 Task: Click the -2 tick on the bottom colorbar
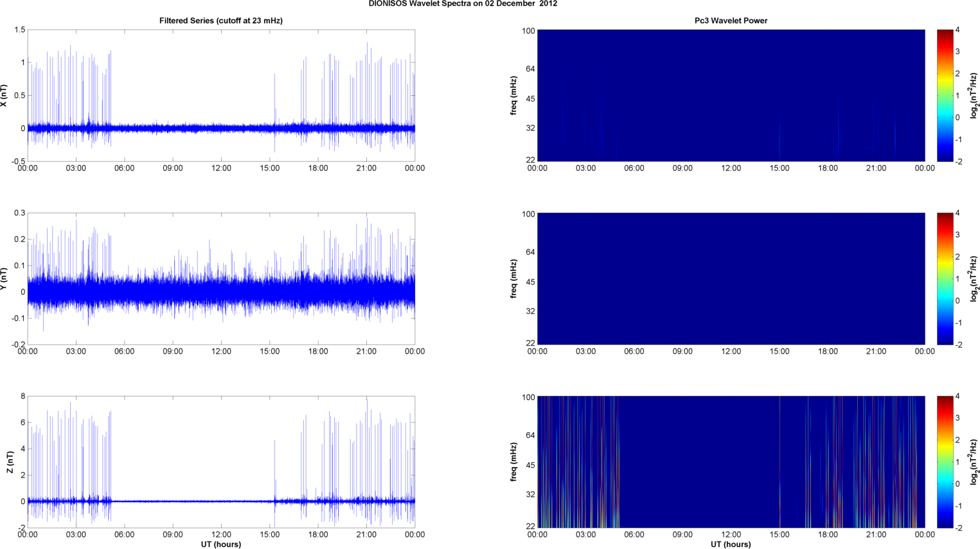958,528
